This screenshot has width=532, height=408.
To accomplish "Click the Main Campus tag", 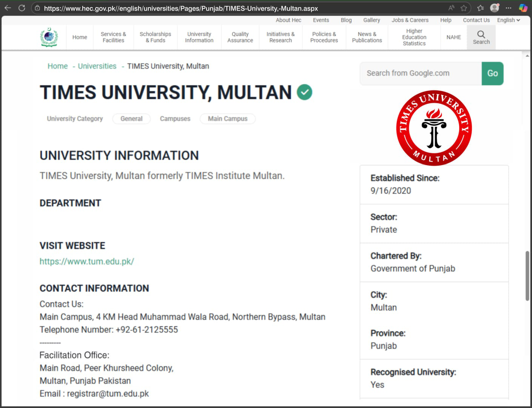I will click(228, 119).
